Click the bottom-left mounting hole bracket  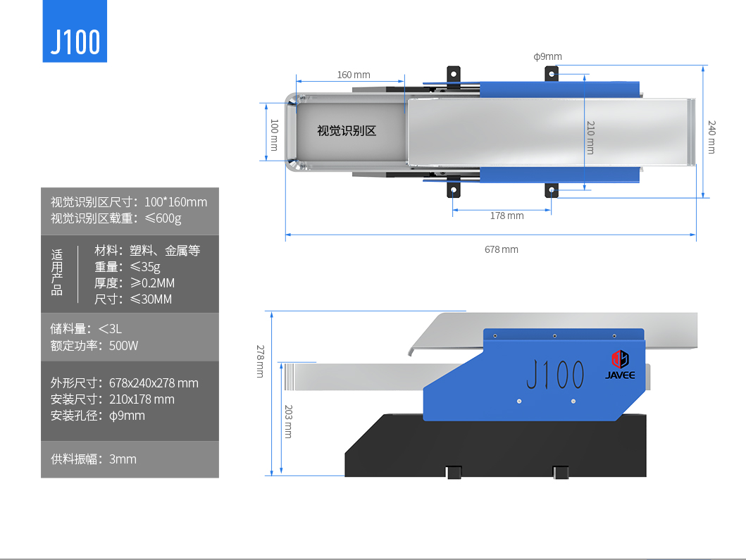point(454,190)
